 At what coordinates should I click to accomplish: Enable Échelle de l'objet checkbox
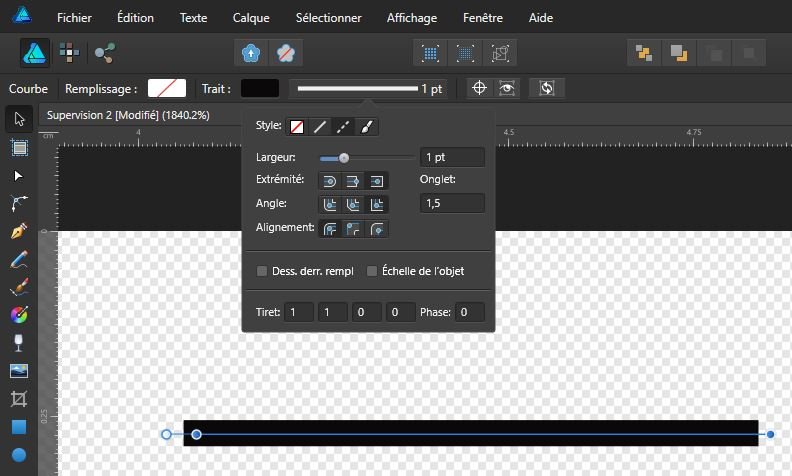372,271
